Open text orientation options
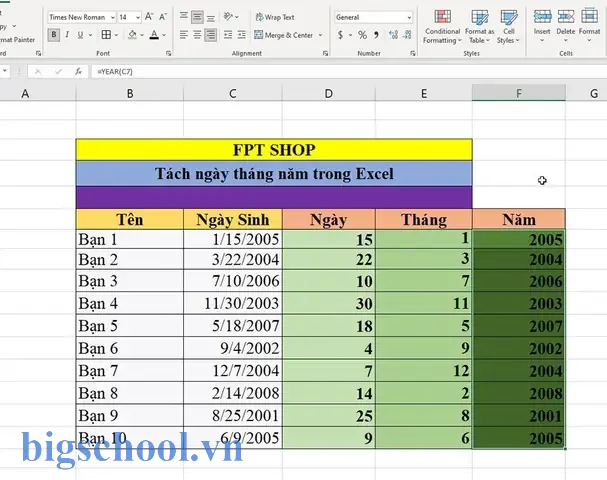 (x=231, y=17)
